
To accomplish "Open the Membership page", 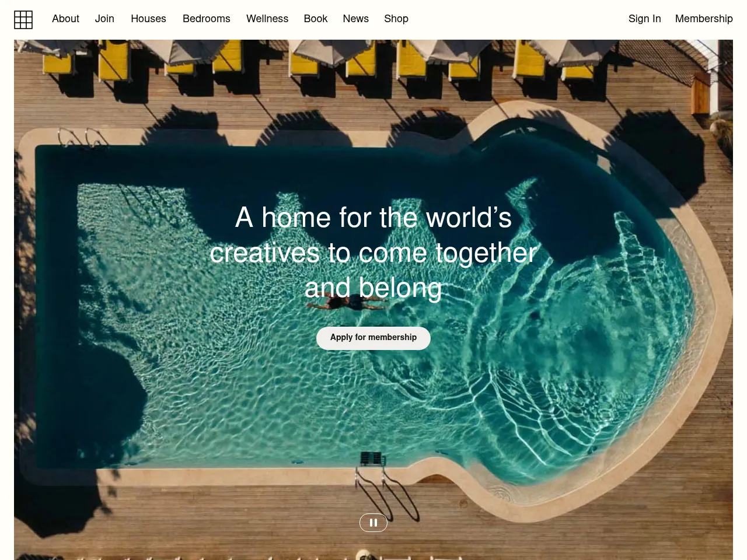I will point(704,19).
